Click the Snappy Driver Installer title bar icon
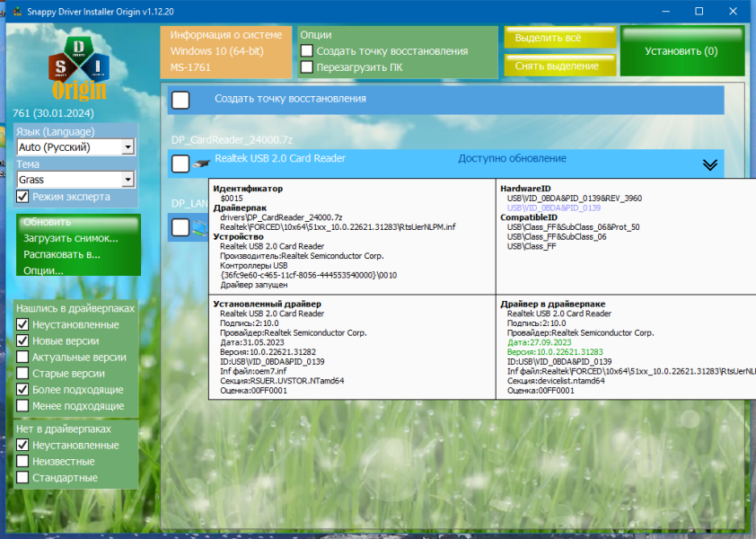The height and width of the screenshot is (539, 756). (x=17, y=11)
